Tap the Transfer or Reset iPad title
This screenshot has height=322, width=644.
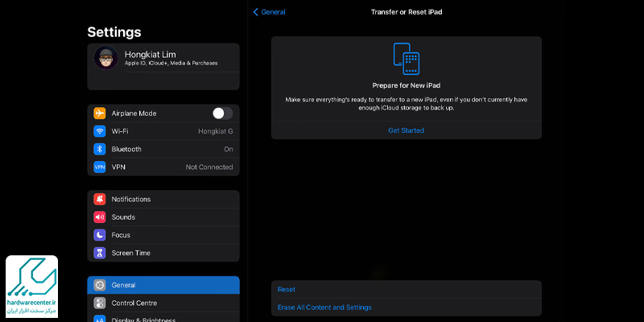tap(407, 12)
